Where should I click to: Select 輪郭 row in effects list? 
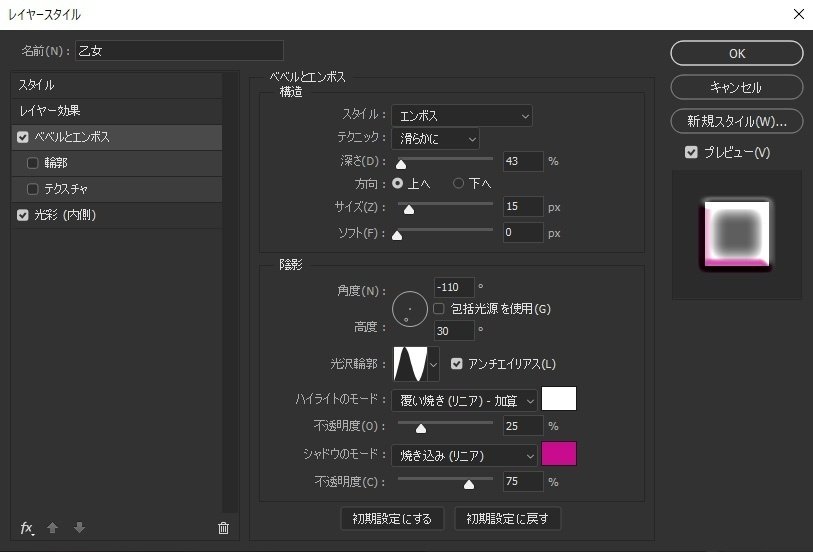tap(117, 163)
